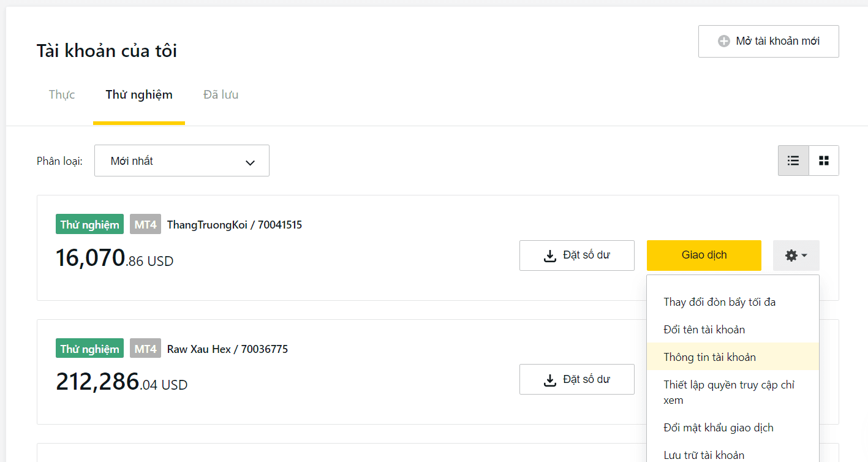Open the Mới nhất sort dropdown
Screen dimensions: 868x462
coord(182,161)
